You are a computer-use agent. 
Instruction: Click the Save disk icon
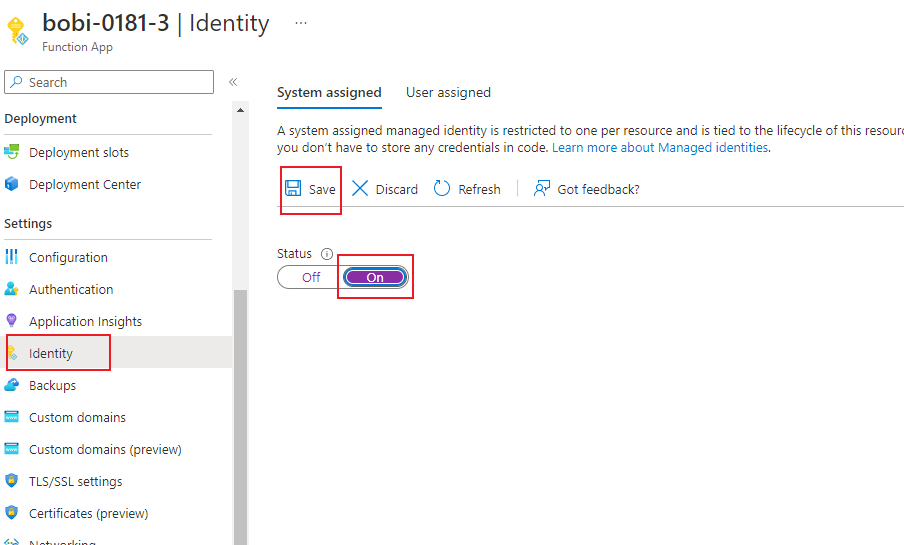pyautogui.click(x=293, y=189)
